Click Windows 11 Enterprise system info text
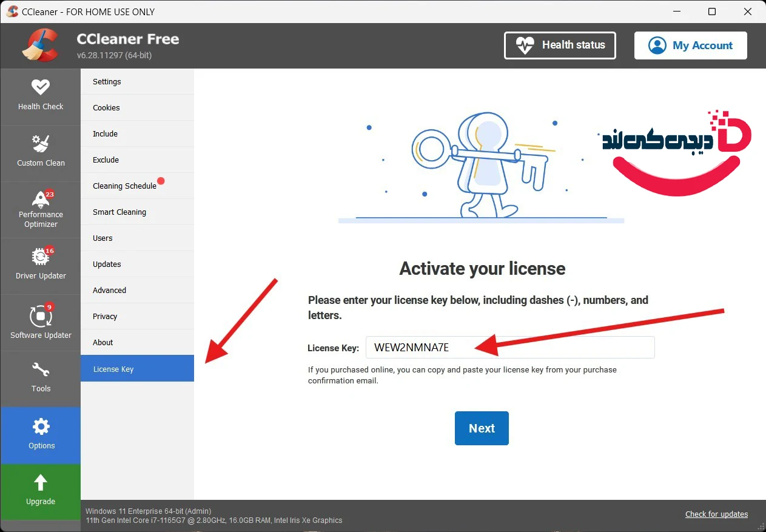The image size is (766, 532). click(149, 511)
